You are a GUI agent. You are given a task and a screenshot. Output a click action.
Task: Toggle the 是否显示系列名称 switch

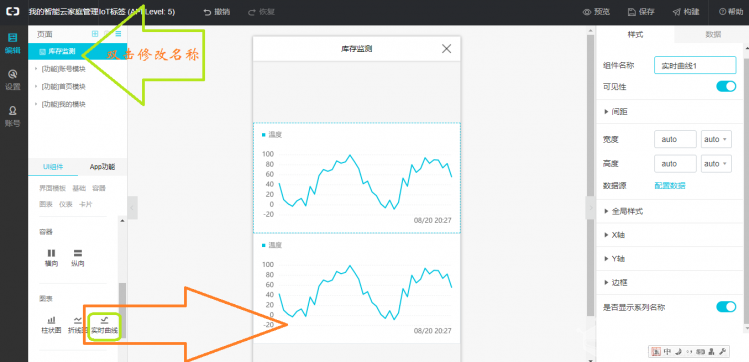pos(726,307)
